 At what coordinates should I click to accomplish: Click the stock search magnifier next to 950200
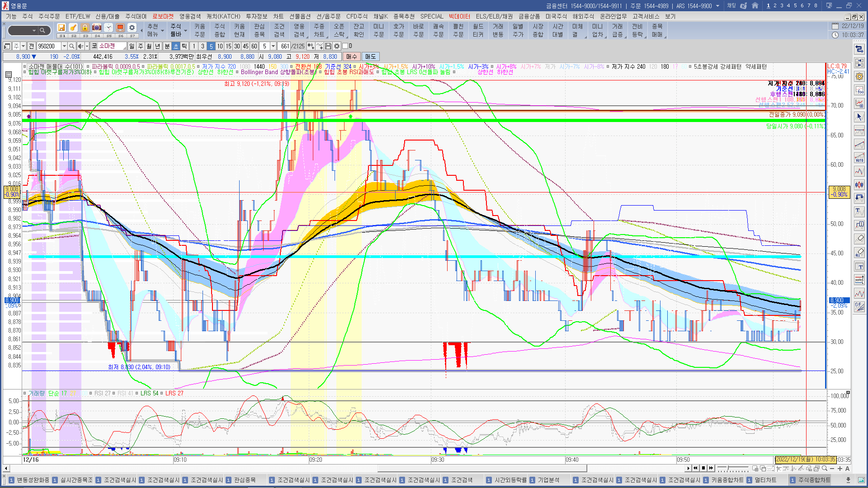point(71,46)
